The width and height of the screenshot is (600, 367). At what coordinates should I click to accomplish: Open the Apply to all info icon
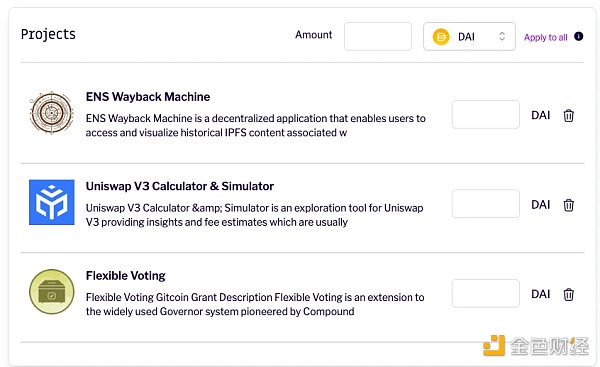[579, 36]
